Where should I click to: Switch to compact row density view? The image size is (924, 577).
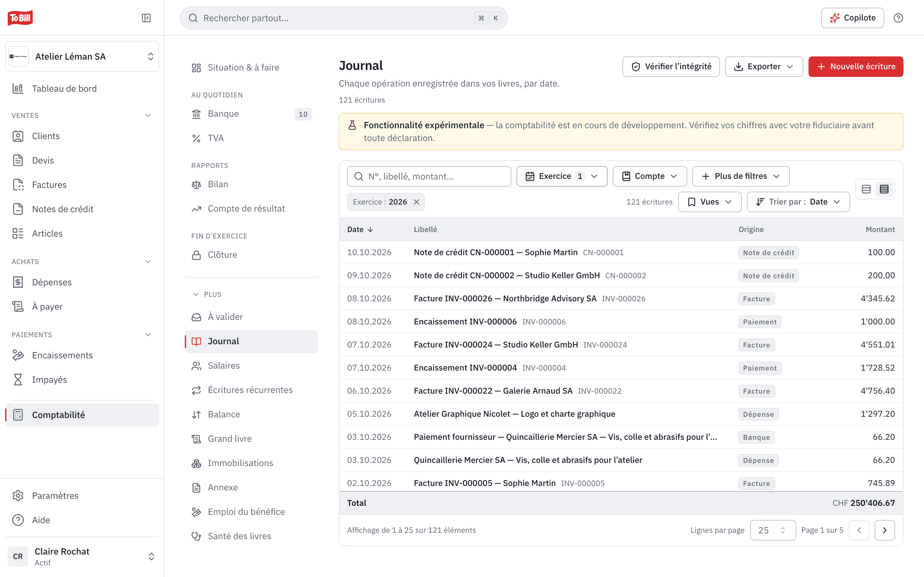point(884,189)
